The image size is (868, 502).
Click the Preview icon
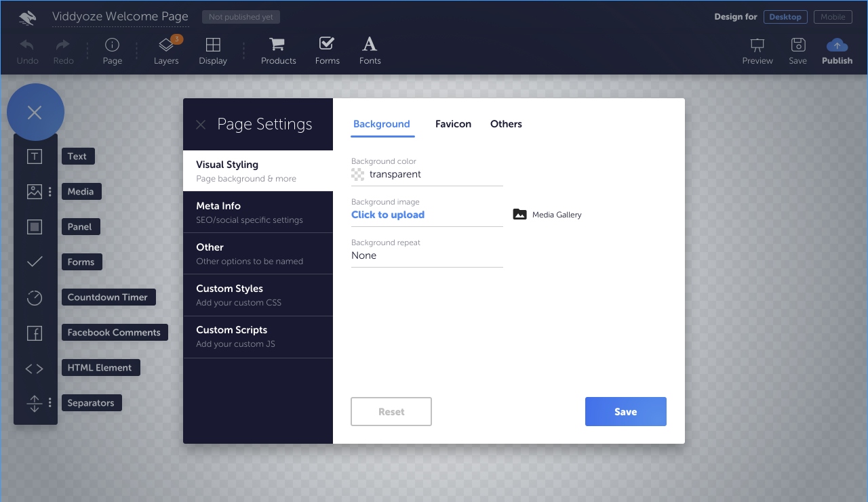(757, 45)
